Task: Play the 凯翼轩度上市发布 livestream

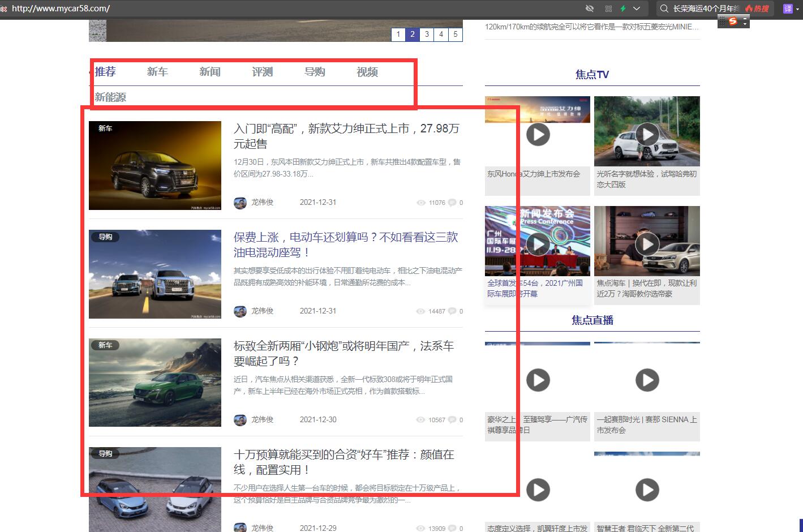Action: (x=538, y=490)
